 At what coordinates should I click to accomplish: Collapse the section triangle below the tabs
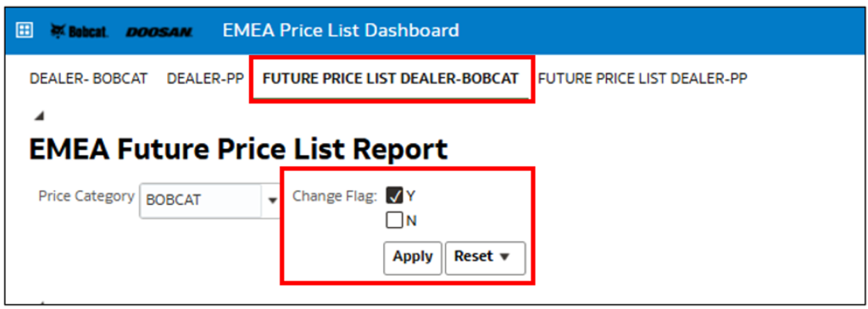pos(39,115)
